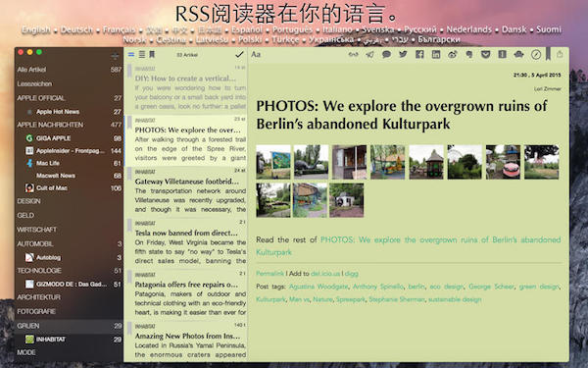Collapse the APPLE NACHRICHTEN feed group
Screen dimensions: 588x368
69,125
